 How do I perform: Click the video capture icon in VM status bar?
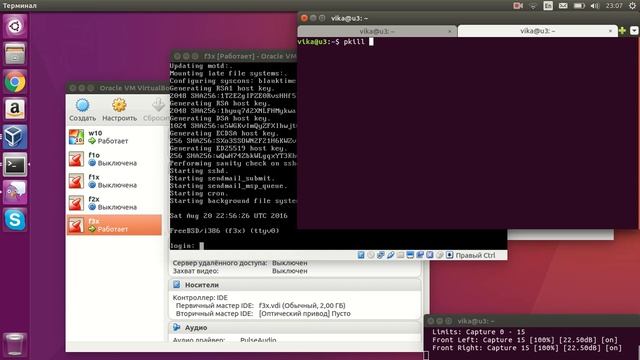[420, 255]
